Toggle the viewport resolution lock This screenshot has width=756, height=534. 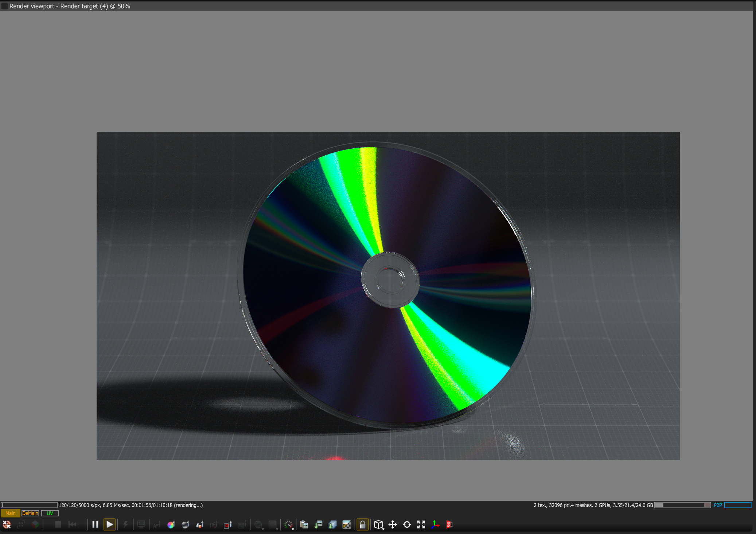pos(362,525)
